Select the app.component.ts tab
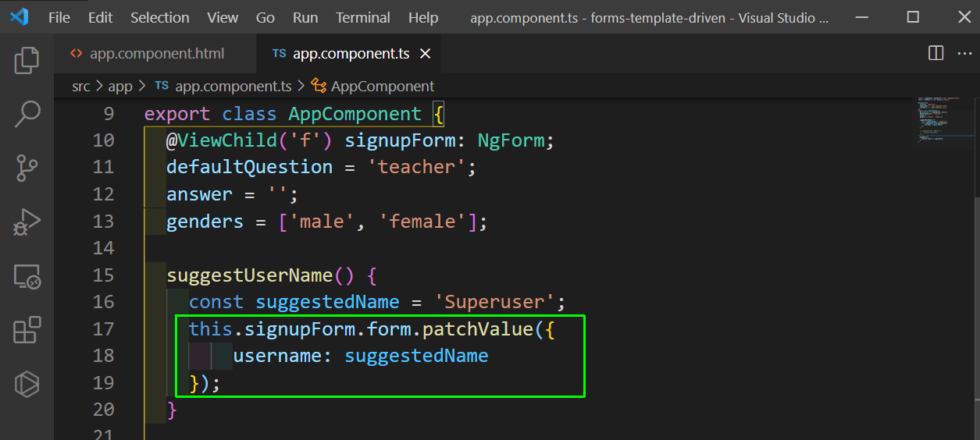980x440 pixels. click(x=351, y=54)
